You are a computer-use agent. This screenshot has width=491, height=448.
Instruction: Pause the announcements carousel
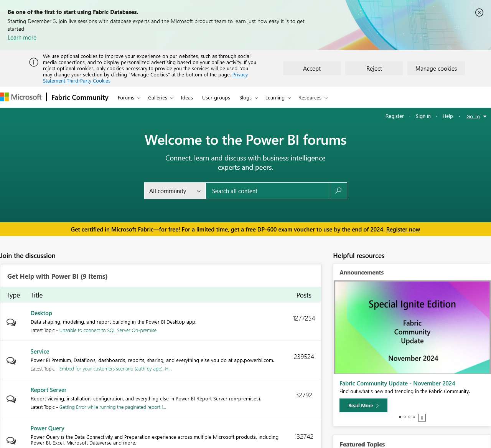[422, 418]
